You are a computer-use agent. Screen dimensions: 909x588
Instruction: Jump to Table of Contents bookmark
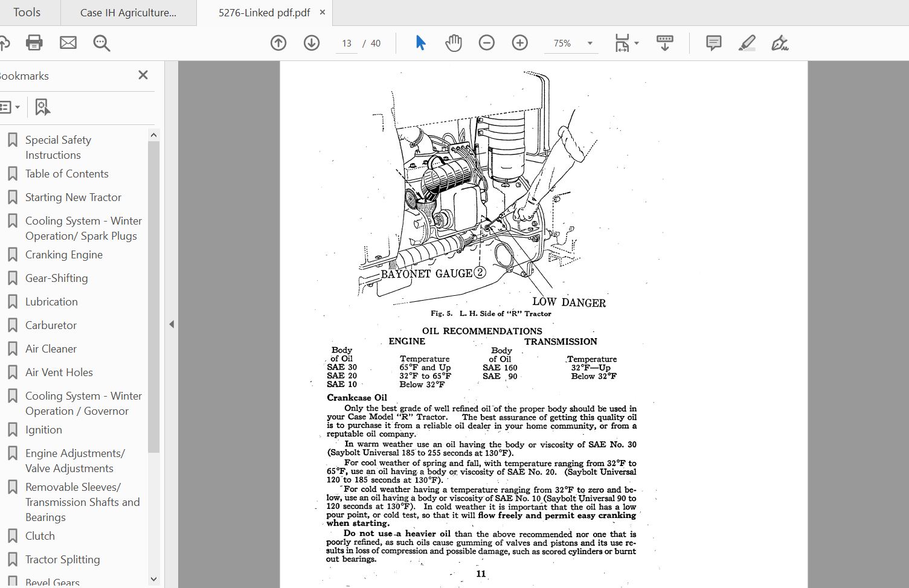[x=67, y=174]
